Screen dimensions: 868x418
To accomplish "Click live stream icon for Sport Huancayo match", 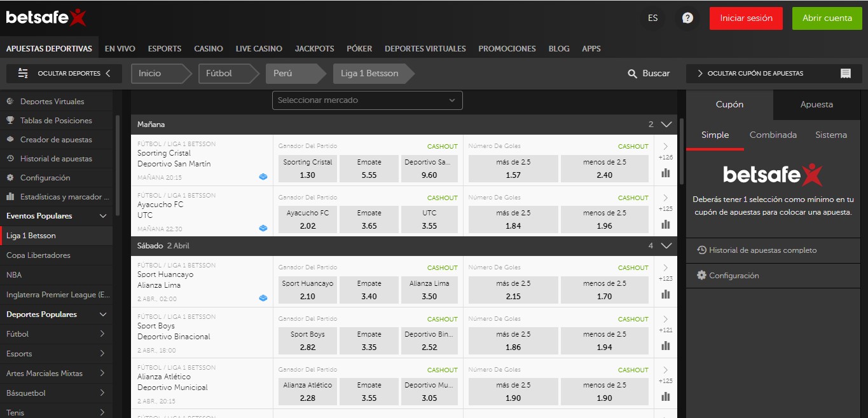I will [x=263, y=298].
